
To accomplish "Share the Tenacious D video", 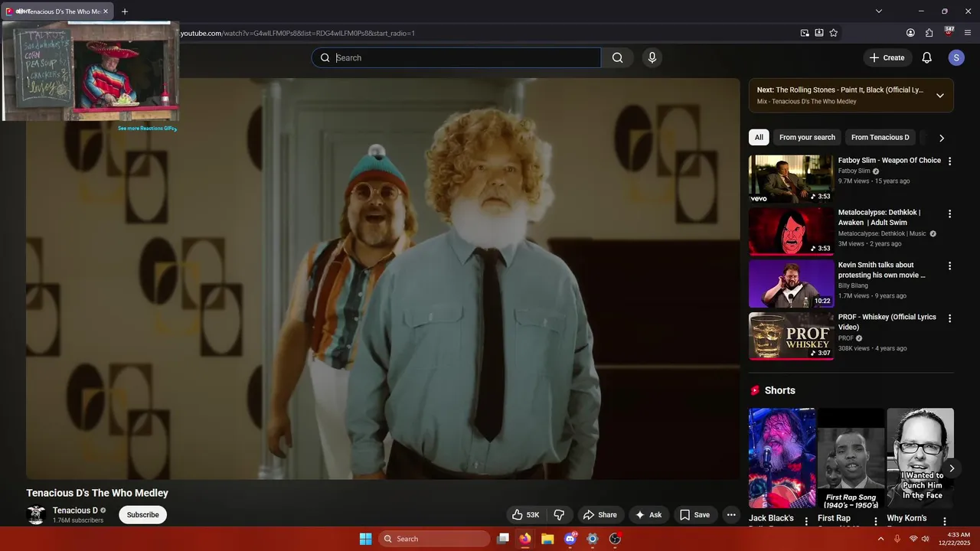I will pyautogui.click(x=599, y=515).
